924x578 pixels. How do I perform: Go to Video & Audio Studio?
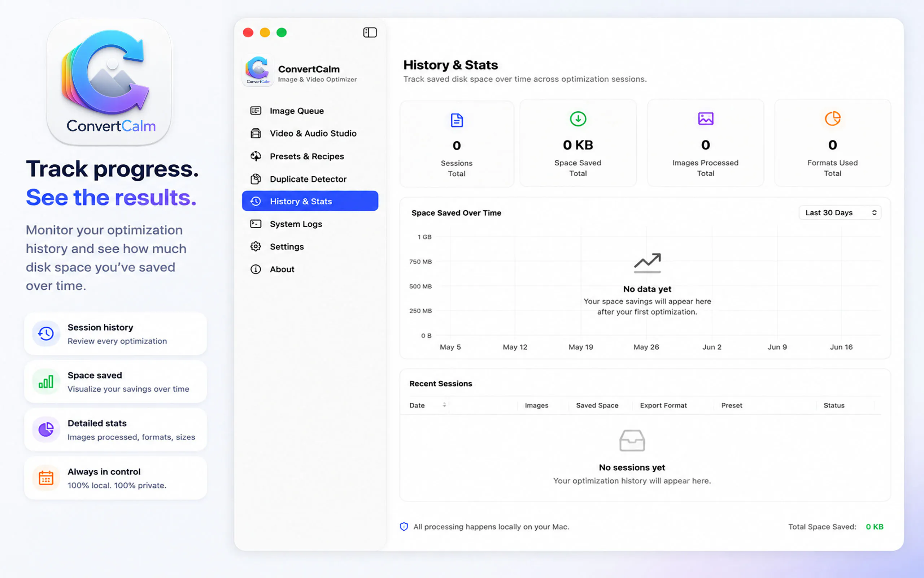pyautogui.click(x=310, y=133)
